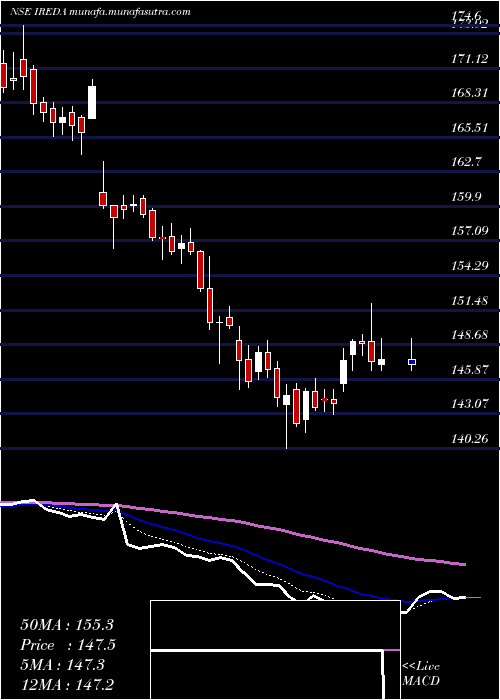Click the 143.07 price axis label
Screen dimensions: 500x700
click(x=469, y=404)
